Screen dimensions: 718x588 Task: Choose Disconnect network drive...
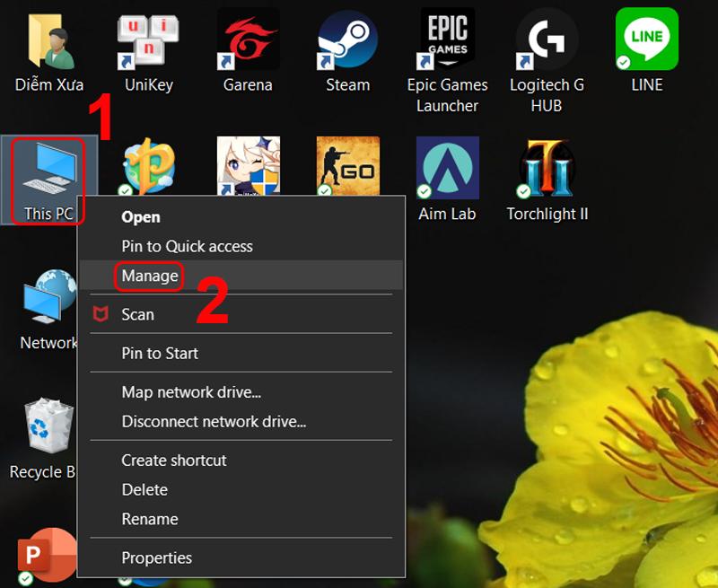(241, 421)
